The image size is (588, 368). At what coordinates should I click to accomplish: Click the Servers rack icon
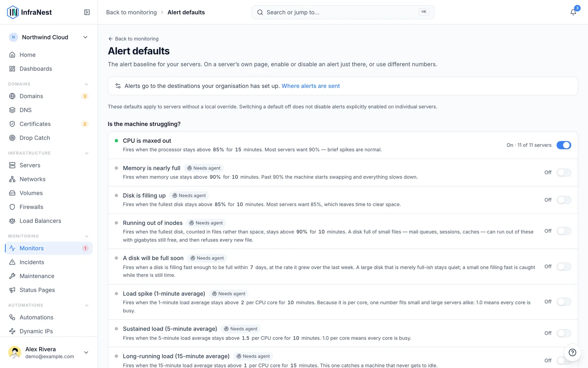(x=12, y=165)
